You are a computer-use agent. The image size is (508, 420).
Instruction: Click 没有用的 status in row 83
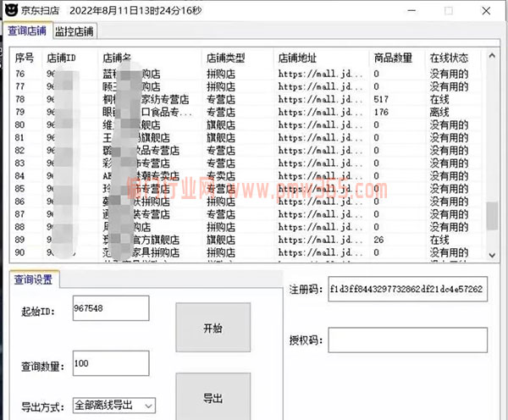pyautogui.click(x=449, y=163)
